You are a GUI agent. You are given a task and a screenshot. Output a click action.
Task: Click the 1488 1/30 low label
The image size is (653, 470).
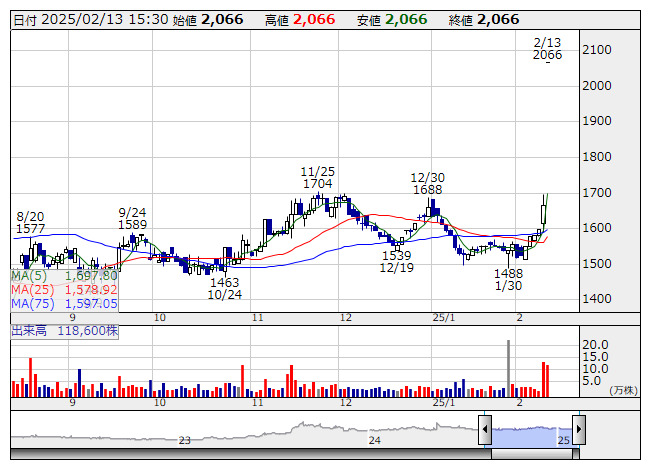pyautogui.click(x=508, y=280)
